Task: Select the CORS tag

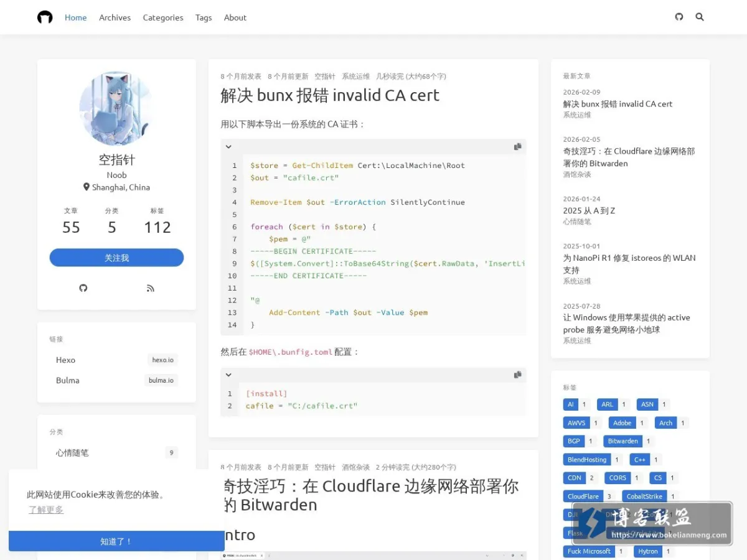Action: click(618, 478)
